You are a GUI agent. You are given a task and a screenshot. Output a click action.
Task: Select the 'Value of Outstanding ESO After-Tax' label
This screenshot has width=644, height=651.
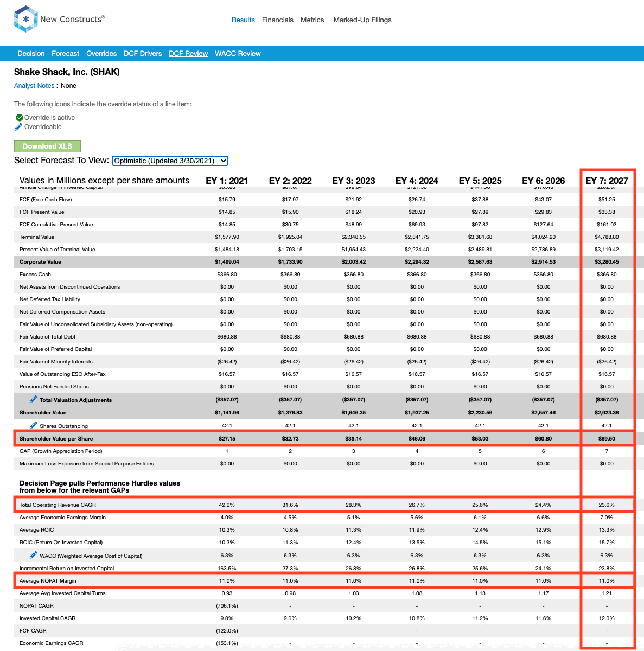click(62, 374)
